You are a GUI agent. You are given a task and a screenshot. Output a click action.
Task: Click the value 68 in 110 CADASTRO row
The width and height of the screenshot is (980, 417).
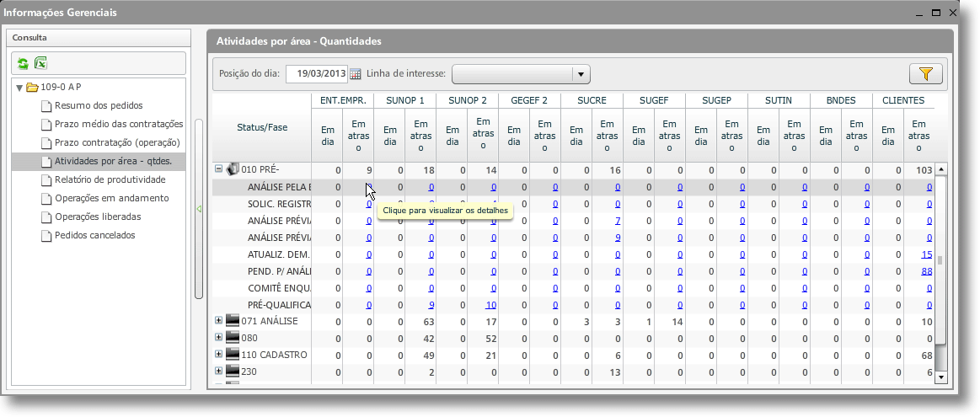pos(926,356)
